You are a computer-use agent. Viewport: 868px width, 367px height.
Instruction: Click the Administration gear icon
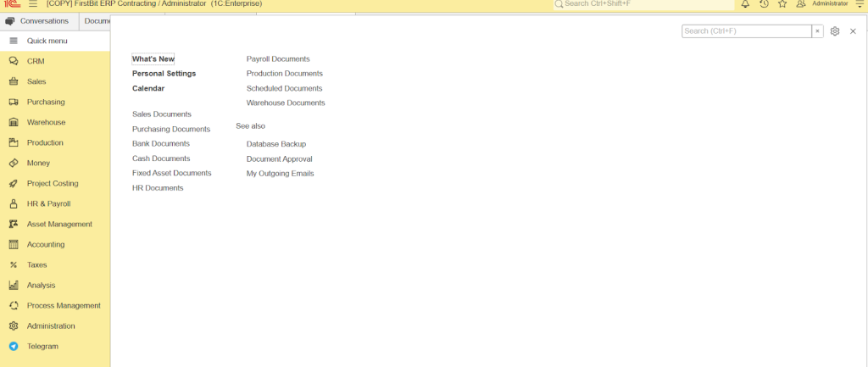(x=14, y=326)
